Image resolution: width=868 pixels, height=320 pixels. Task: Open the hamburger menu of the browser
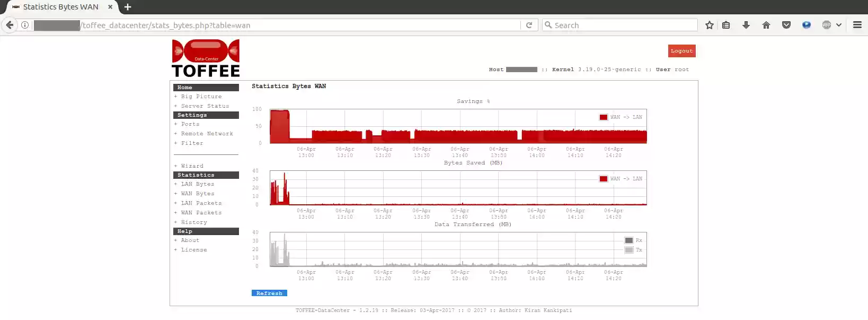pyautogui.click(x=857, y=25)
